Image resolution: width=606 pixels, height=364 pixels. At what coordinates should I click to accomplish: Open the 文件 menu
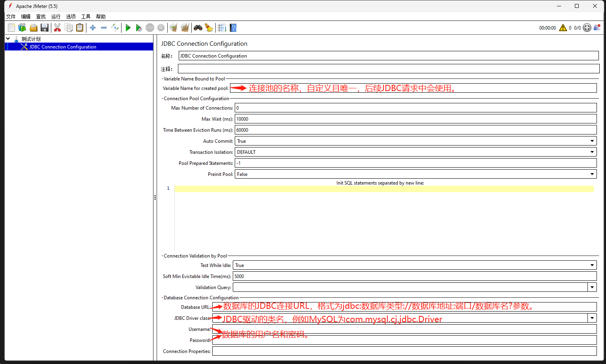pos(11,17)
